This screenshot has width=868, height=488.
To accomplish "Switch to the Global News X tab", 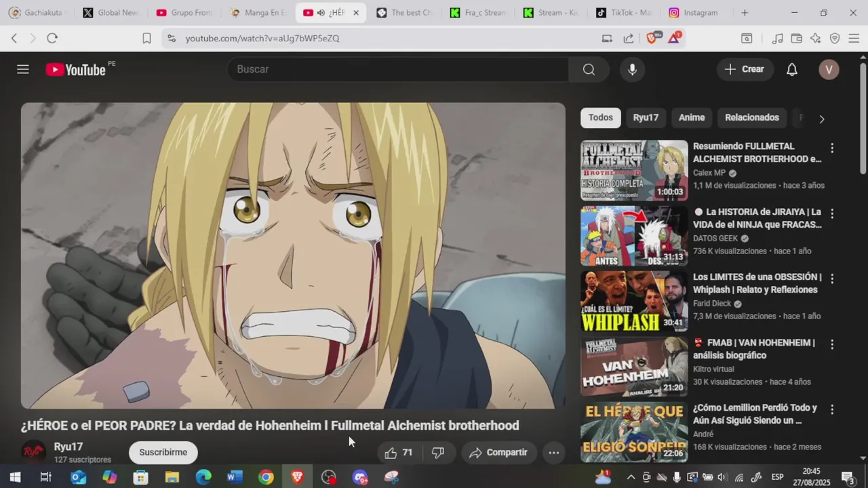I will (x=110, y=13).
